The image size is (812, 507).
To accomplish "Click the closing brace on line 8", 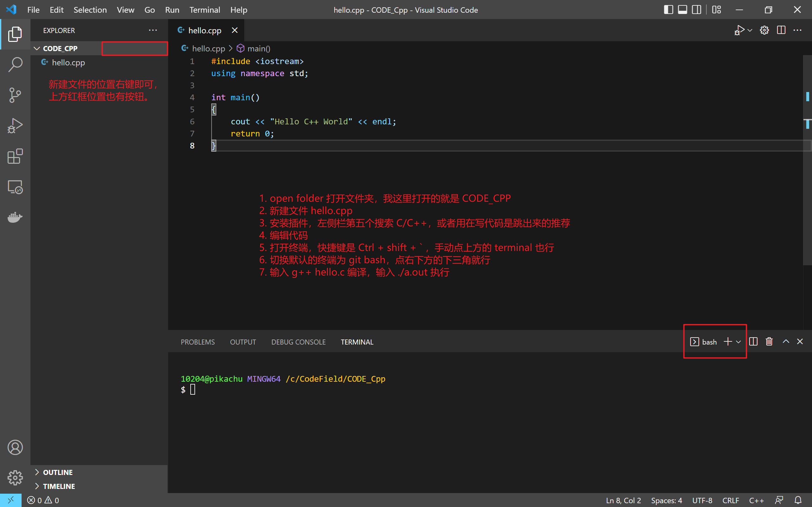I will click(x=213, y=146).
